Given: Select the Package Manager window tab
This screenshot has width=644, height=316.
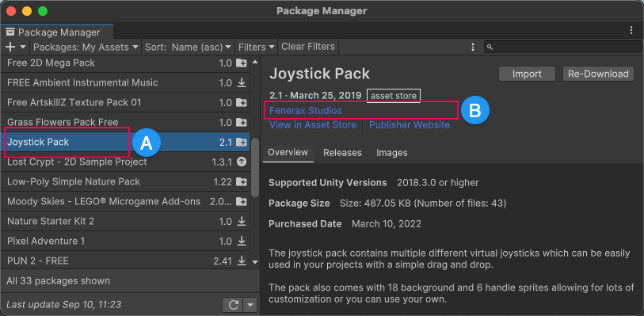Looking at the screenshot, I should tap(57, 32).
